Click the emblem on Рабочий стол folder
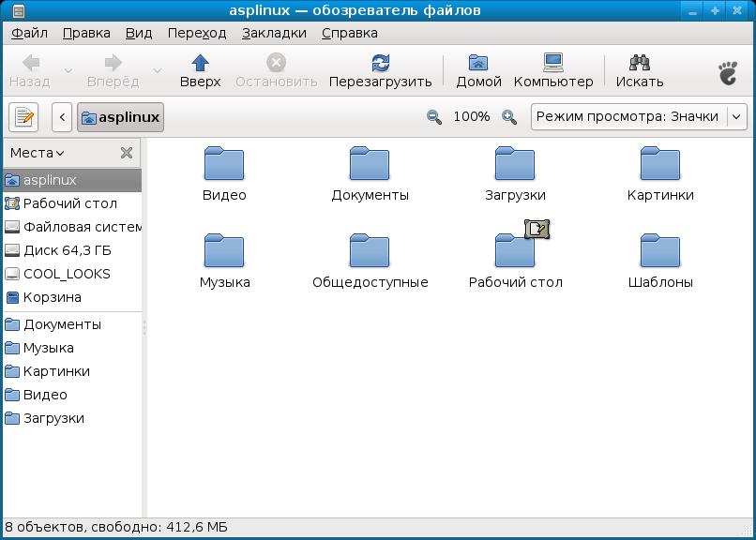This screenshot has height=540, width=756. tap(537, 230)
